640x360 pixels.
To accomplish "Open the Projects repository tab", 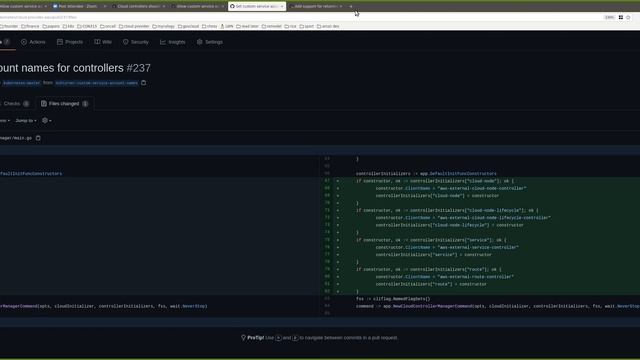I will [x=70, y=42].
